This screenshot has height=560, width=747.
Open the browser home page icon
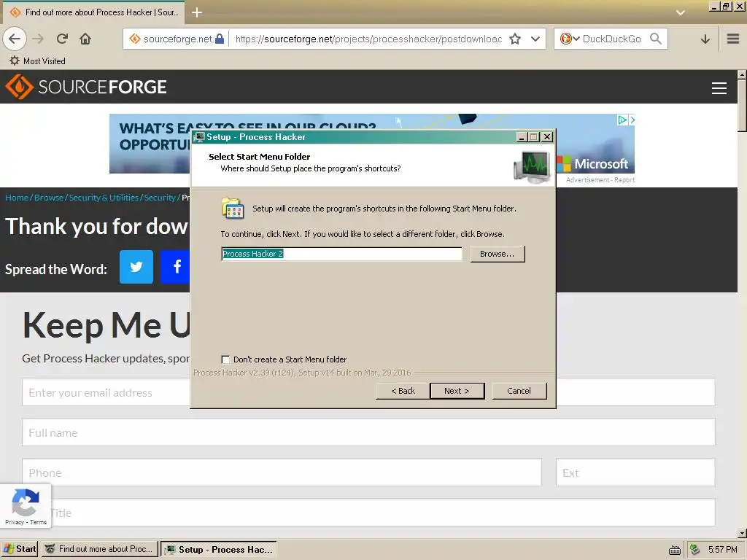[x=85, y=39]
